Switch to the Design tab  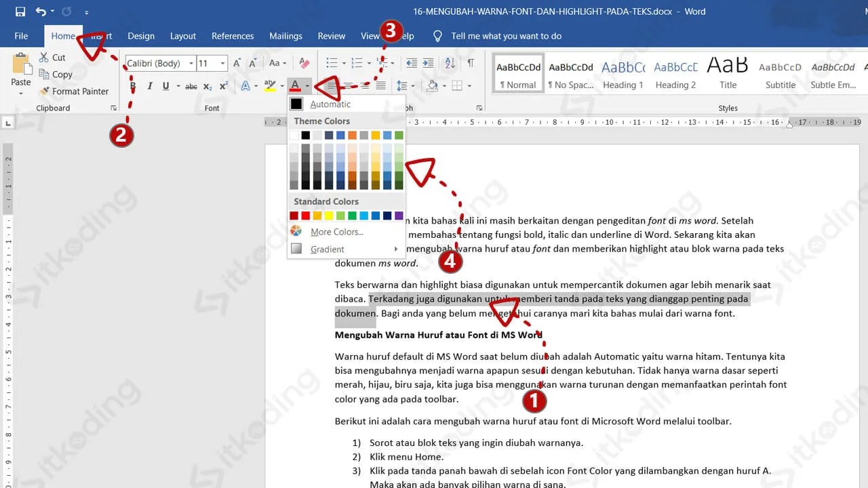(141, 36)
